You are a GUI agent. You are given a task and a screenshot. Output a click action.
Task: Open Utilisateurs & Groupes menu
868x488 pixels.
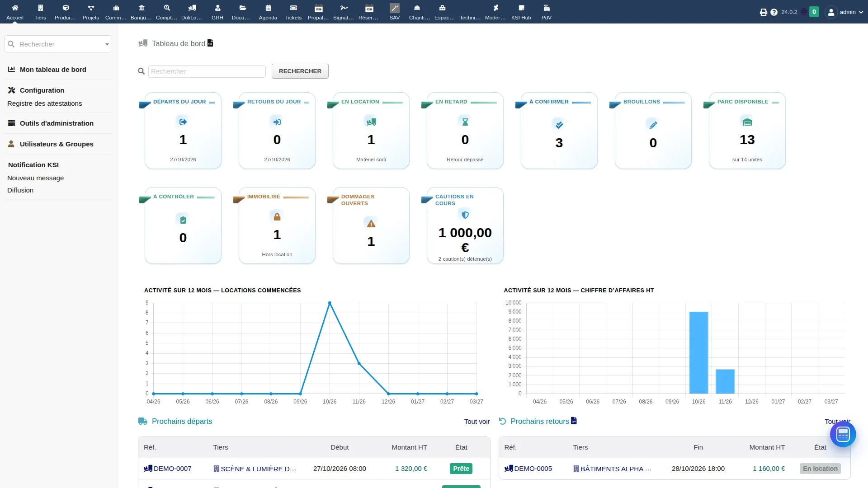click(57, 144)
